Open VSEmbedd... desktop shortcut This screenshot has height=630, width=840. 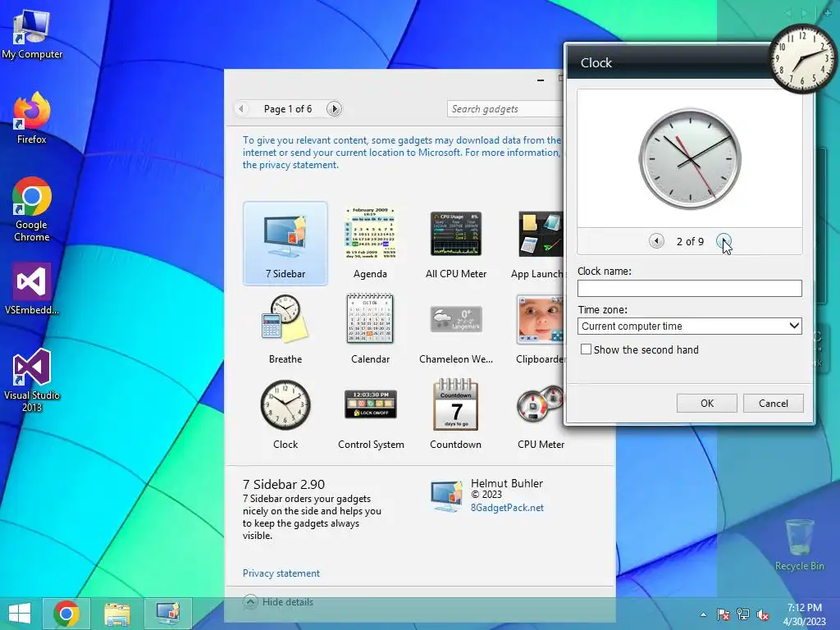click(x=32, y=288)
